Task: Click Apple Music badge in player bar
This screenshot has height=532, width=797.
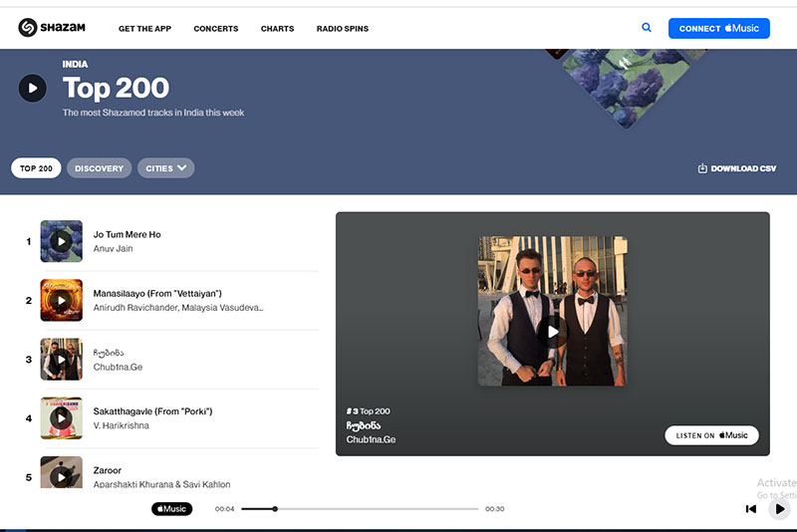Action: 171,509
